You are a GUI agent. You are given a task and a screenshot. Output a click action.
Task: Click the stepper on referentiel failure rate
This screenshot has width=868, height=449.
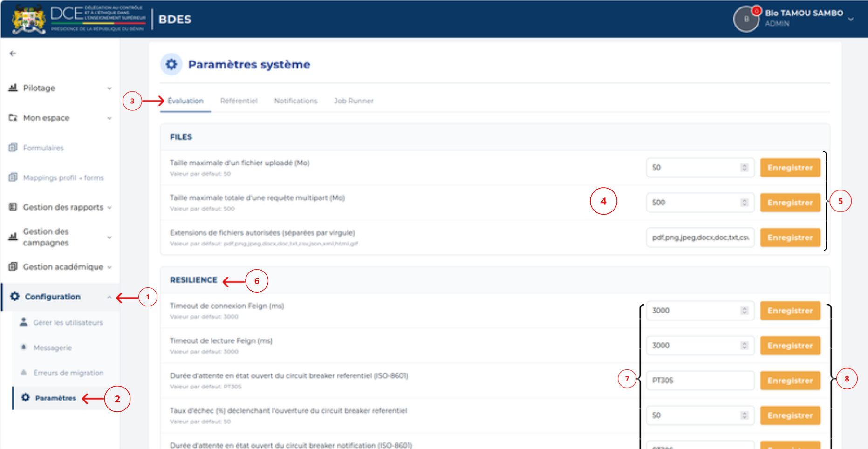tap(744, 415)
